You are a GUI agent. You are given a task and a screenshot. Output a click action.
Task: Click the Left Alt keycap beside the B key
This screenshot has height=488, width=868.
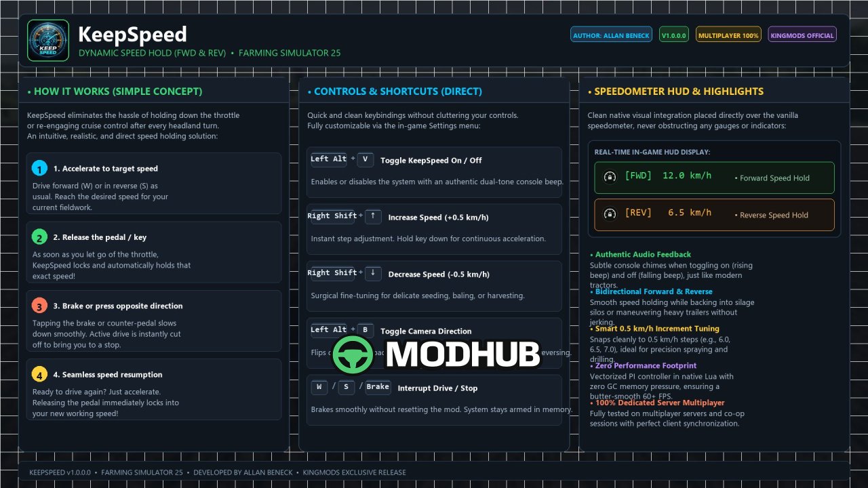[x=329, y=331]
